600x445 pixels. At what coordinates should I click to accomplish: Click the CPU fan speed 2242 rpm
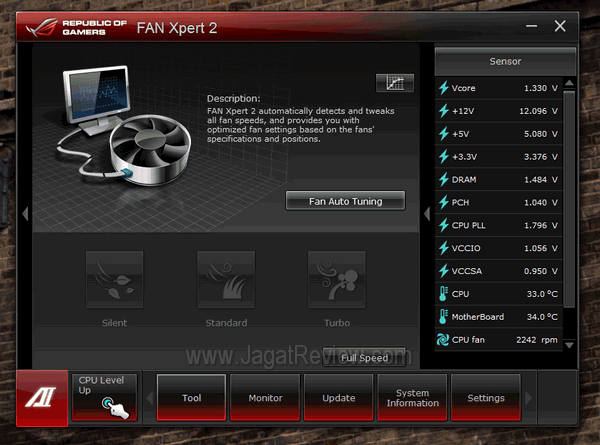click(x=536, y=340)
